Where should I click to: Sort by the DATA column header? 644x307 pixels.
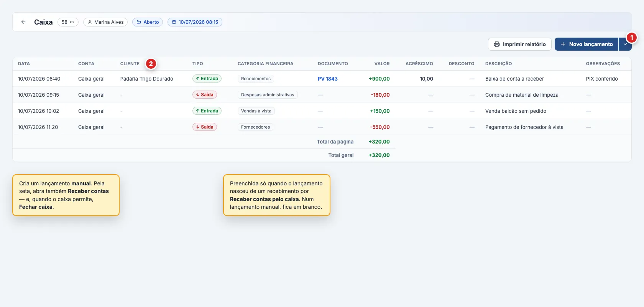[24, 64]
